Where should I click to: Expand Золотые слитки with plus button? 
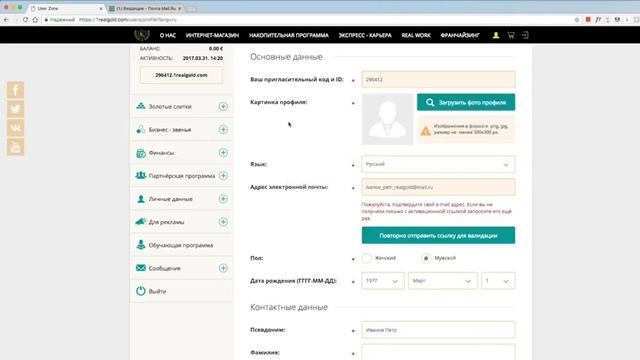point(223,106)
